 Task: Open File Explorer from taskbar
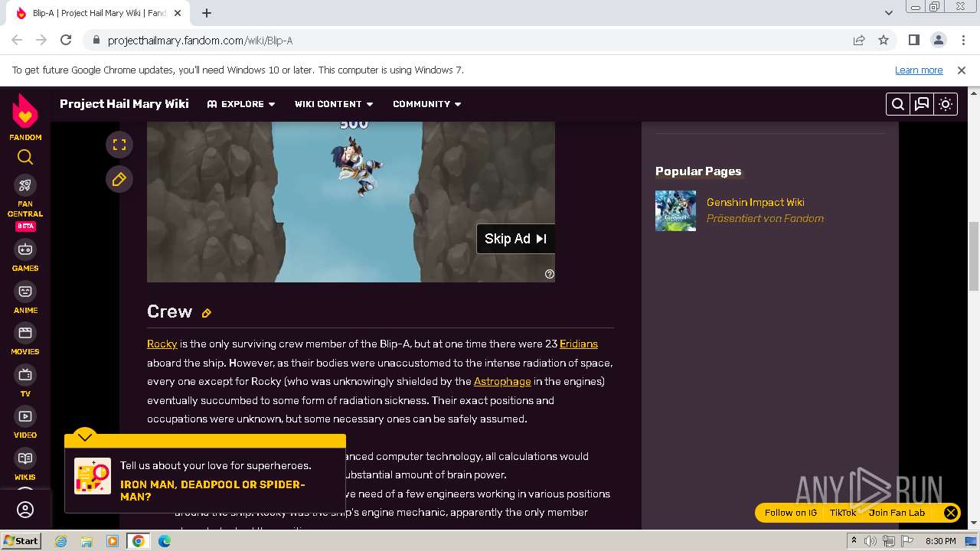click(87, 541)
